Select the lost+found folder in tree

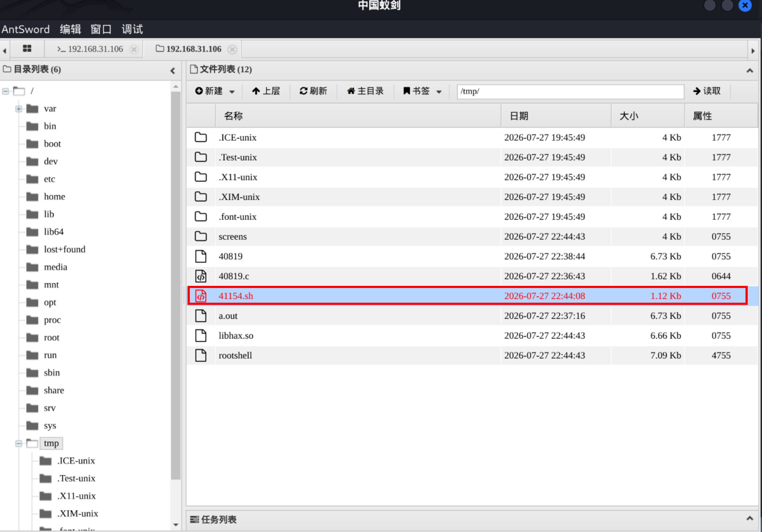pyautogui.click(x=65, y=249)
